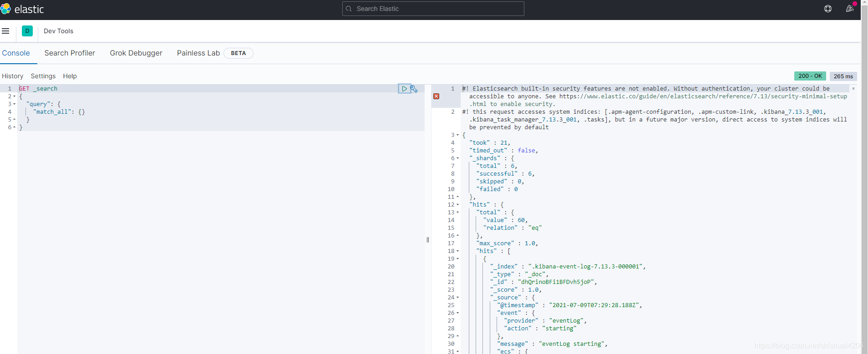The height and width of the screenshot is (354, 868).
Task: Click the green D space avatar
Action: click(27, 31)
